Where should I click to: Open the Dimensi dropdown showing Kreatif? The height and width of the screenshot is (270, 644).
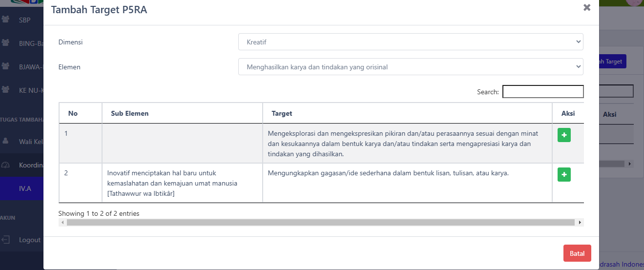pyautogui.click(x=411, y=42)
